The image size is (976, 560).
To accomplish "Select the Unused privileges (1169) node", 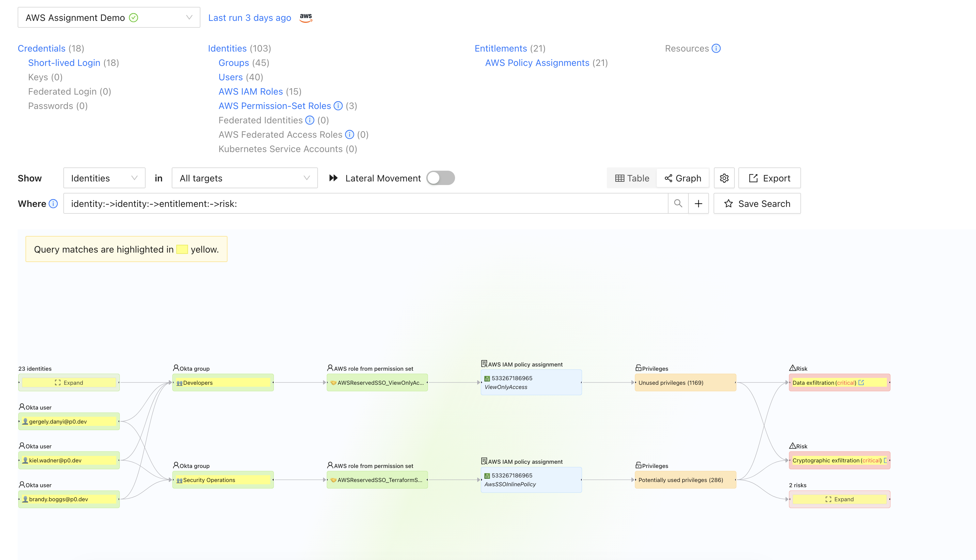I will (685, 382).
